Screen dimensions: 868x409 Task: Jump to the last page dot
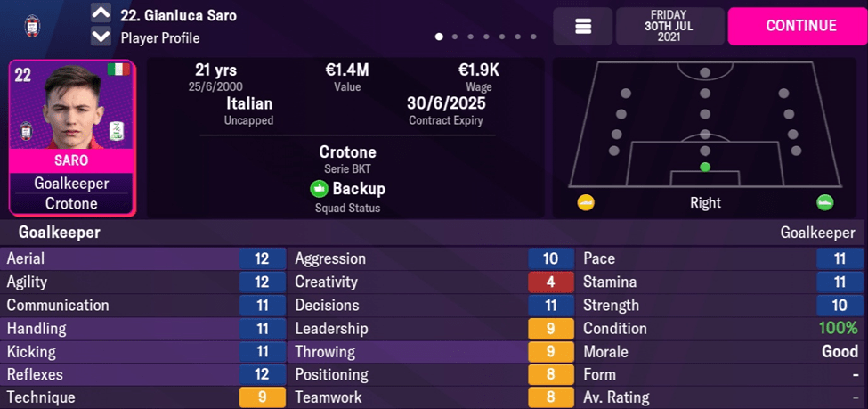pyautogui.click(x=533, y=37)
